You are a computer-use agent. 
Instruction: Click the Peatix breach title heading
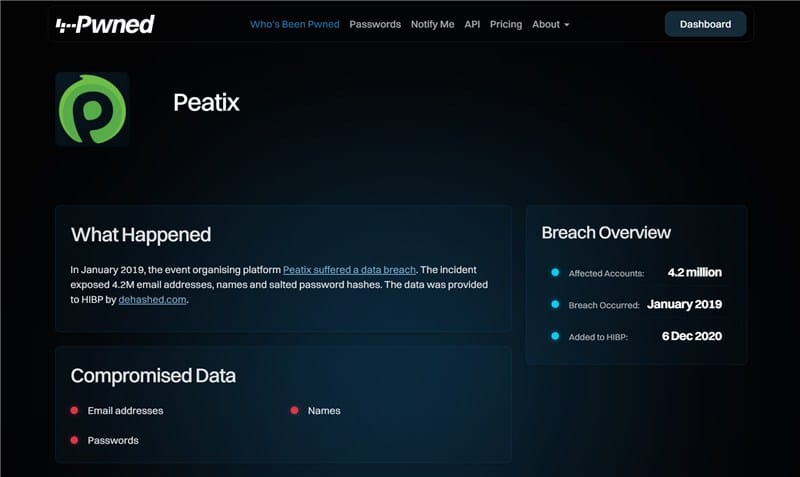206,102
